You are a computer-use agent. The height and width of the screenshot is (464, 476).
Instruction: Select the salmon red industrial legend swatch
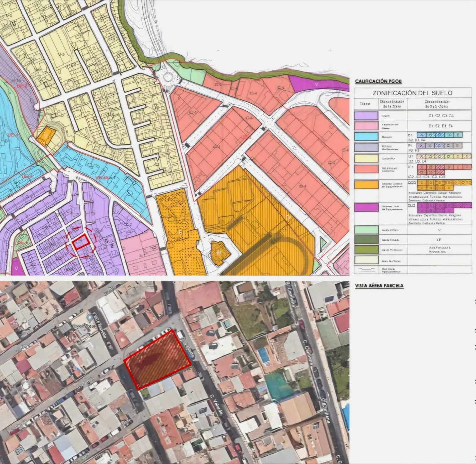point(366,169)
